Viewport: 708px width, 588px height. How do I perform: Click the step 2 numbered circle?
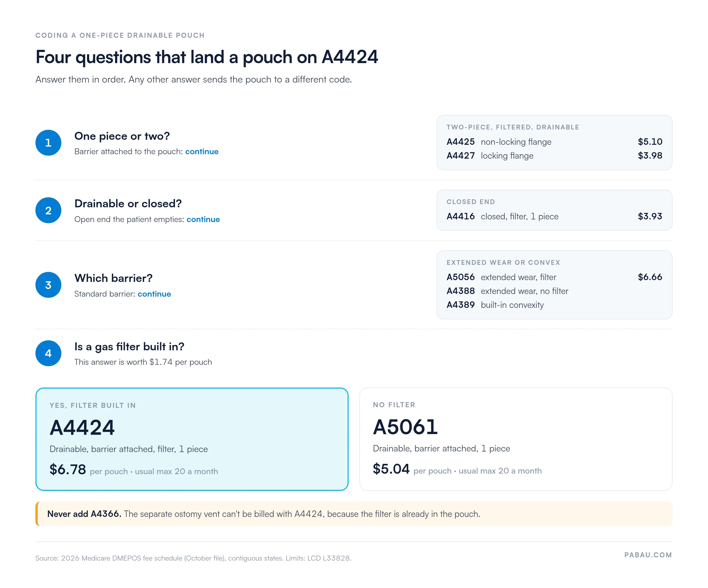point(48,210)
